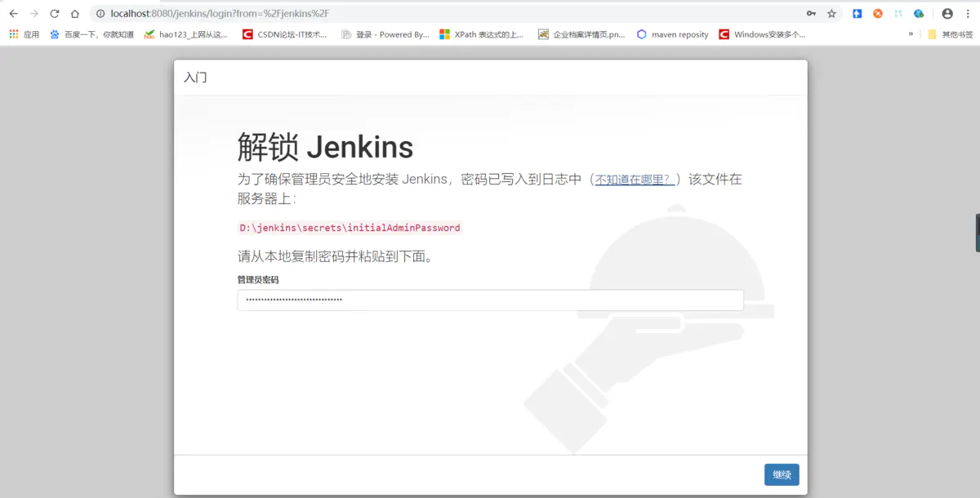980x498 pixels.
Task: Open the 登录 - Powered By bookmark
Action: (385, 34)
